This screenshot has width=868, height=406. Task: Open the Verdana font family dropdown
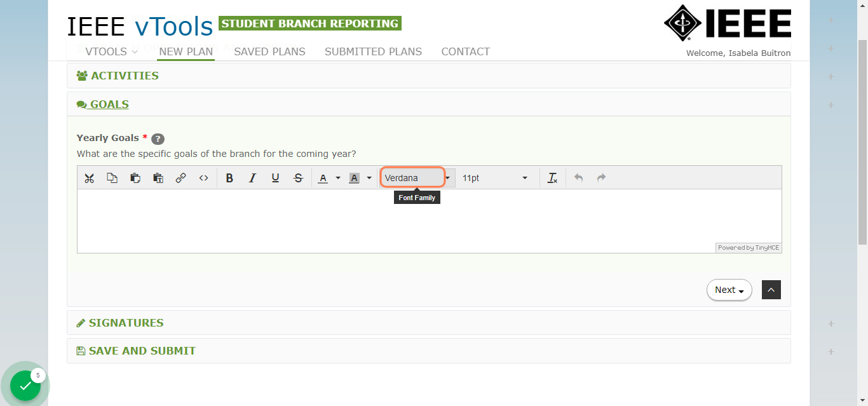coord(417,178)
